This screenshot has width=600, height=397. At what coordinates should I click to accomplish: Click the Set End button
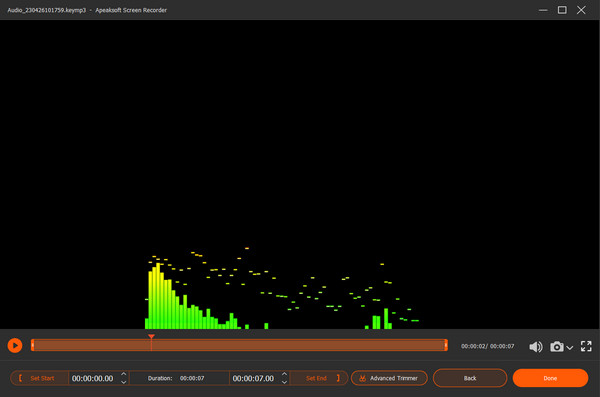(x=319, y=378)
